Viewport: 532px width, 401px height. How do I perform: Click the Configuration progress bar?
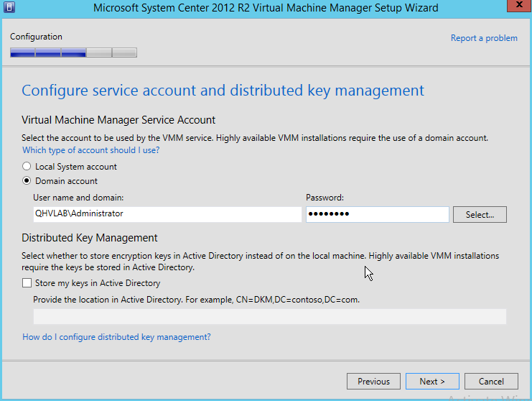73,52
